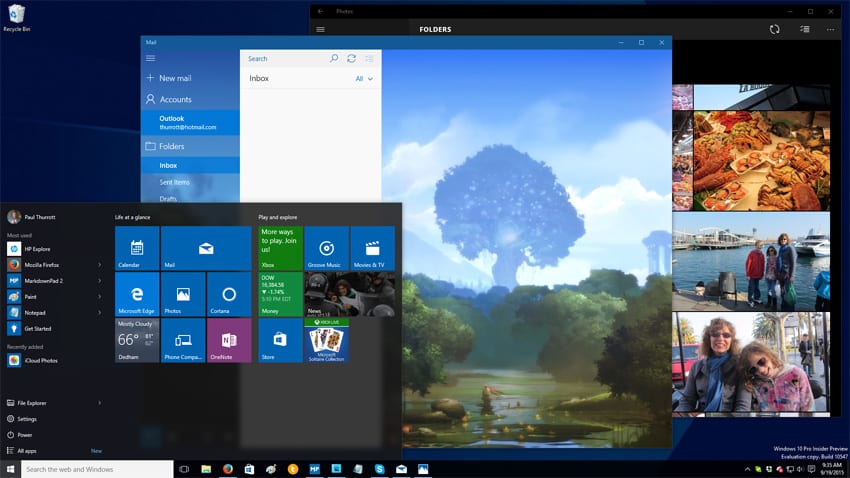The width and height of the screenshot is (850, 478).
Task: Refresh the Photos folders view
Action: click(x=775, y=29)
